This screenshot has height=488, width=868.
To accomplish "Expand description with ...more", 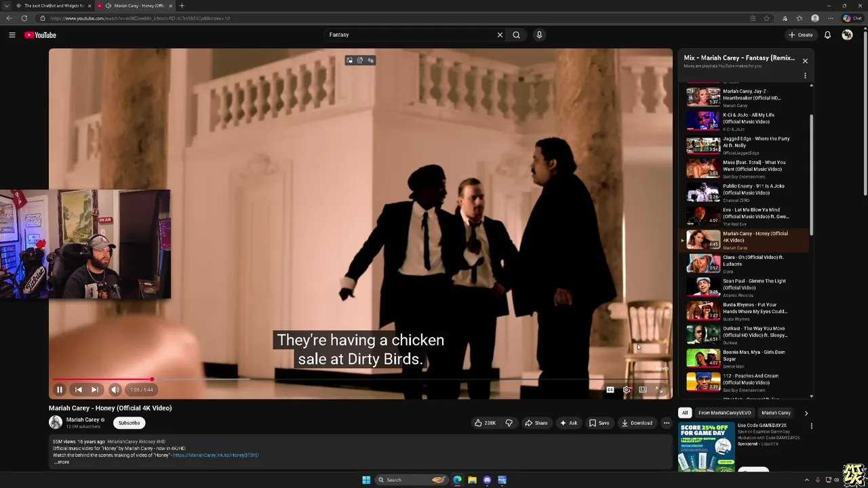I will click(x=62, y=462).
